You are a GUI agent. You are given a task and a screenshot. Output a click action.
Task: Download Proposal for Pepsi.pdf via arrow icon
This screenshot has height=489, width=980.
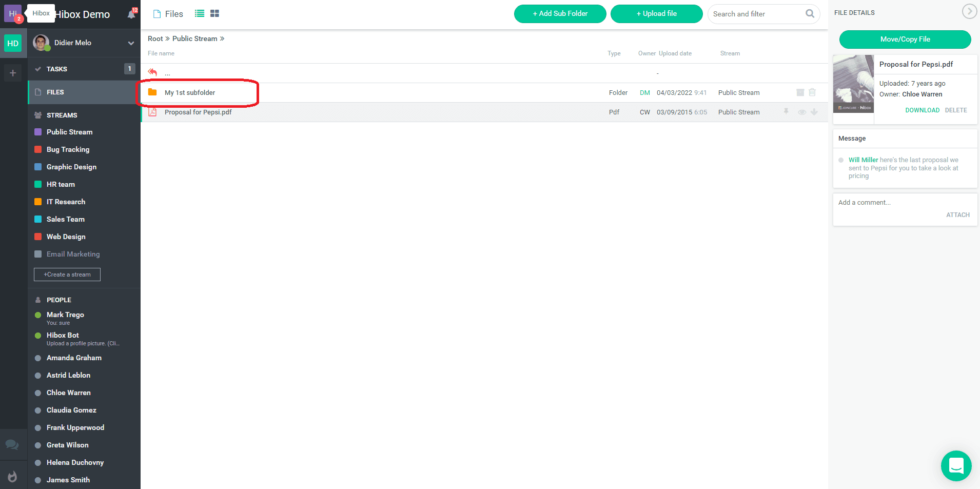(814, 112)
